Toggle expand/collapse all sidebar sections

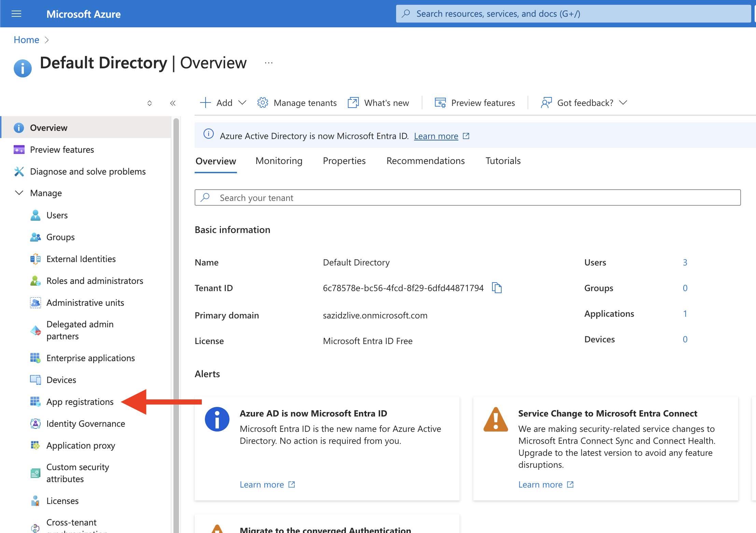pos(149,103)
